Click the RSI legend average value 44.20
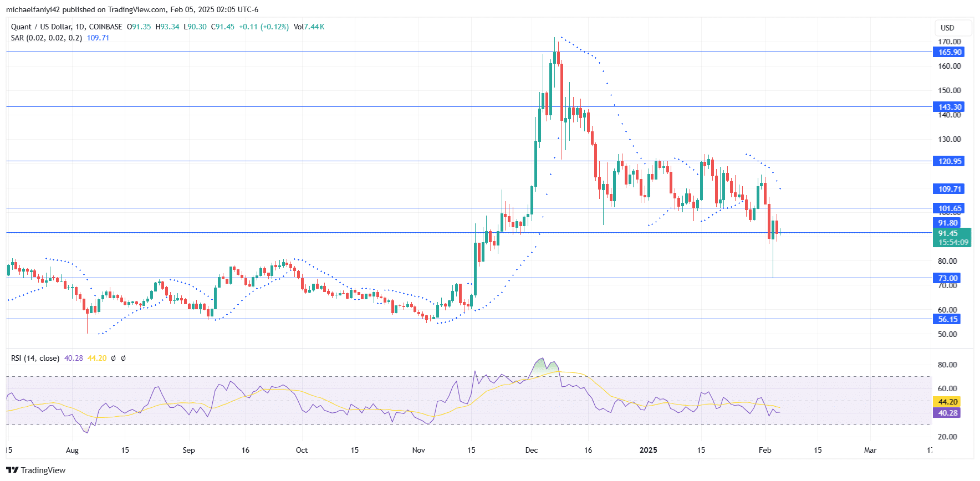980x481 pixels. pyautogui.click(x=97, y=358)
